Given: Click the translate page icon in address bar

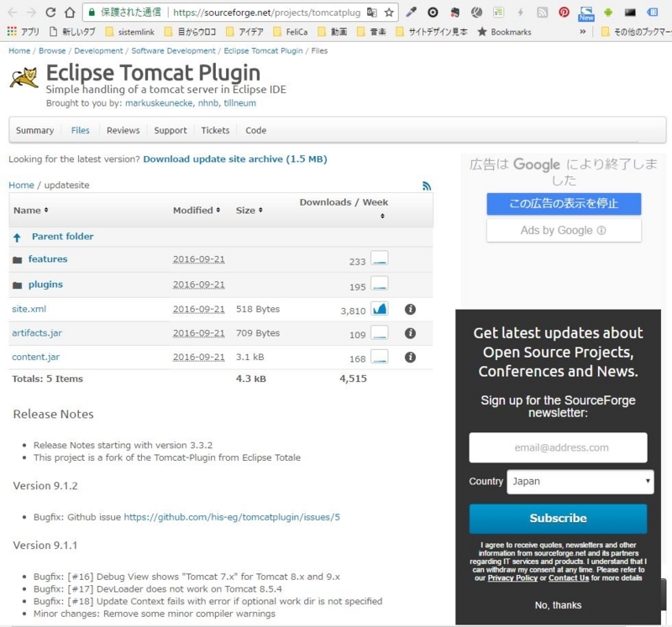Looking at the screenshot, I should point(371,13).
